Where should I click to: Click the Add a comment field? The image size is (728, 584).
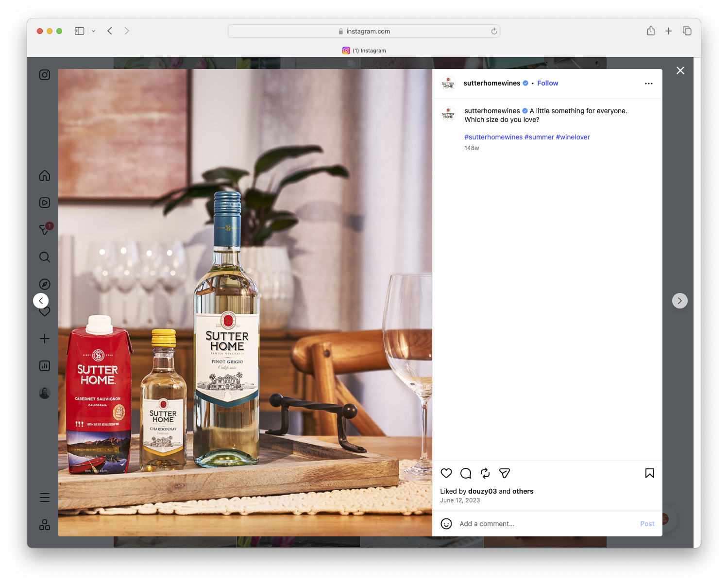pos(546,524)
